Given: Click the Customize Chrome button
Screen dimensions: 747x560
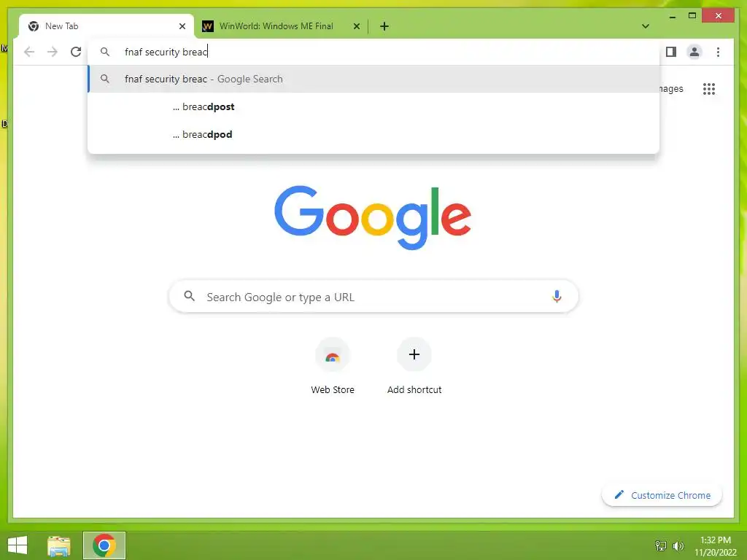Looking at the screenshot, I should click(662, 495).
